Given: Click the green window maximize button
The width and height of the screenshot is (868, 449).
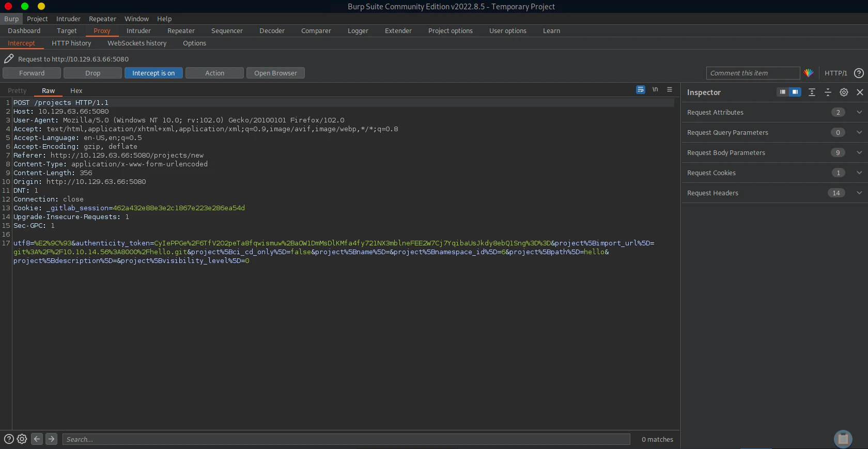Looking at the screenshot, I should click(x=25, y=6).
